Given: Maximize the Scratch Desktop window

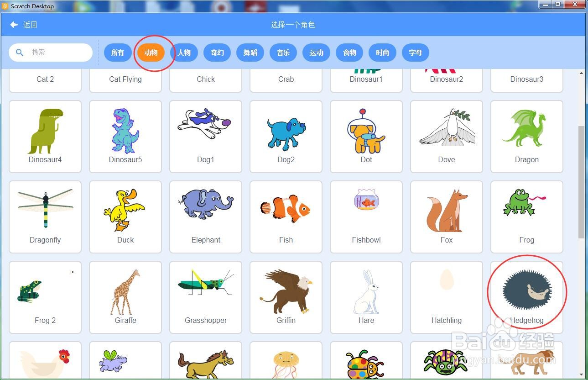Looking at the screenshot, I should point(557,4).
